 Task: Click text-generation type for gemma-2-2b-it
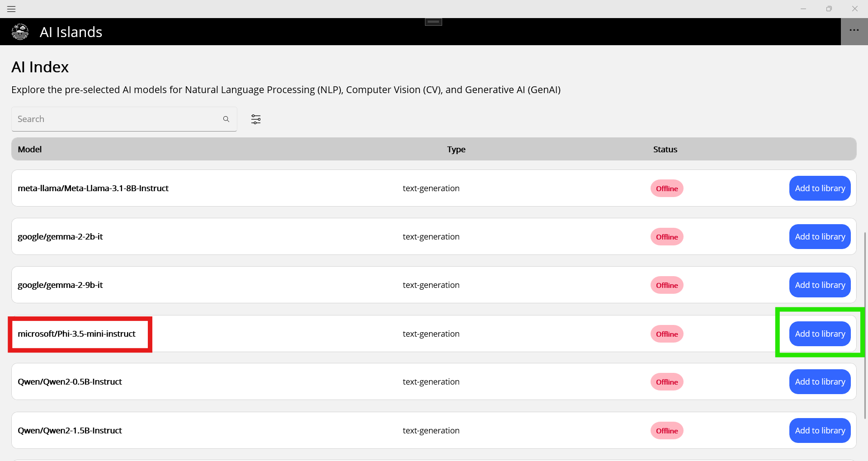coord(431,236)
